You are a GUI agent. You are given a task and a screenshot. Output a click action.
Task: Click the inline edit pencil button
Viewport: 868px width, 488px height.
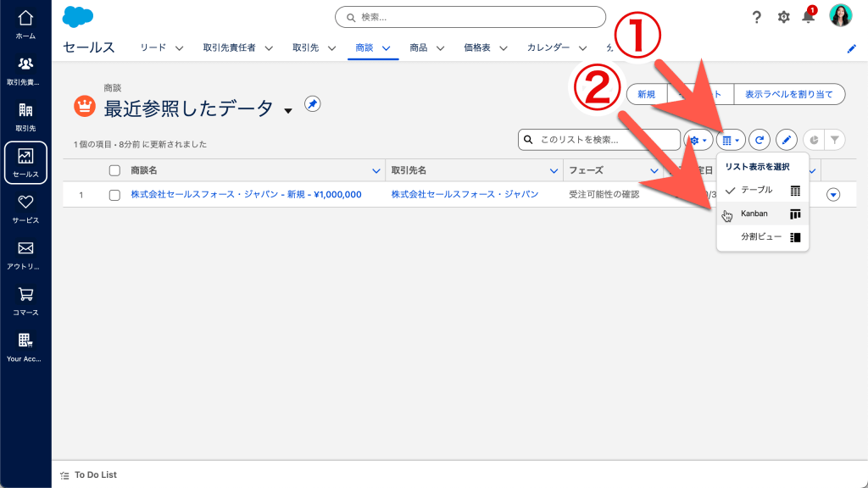(786, 140)
